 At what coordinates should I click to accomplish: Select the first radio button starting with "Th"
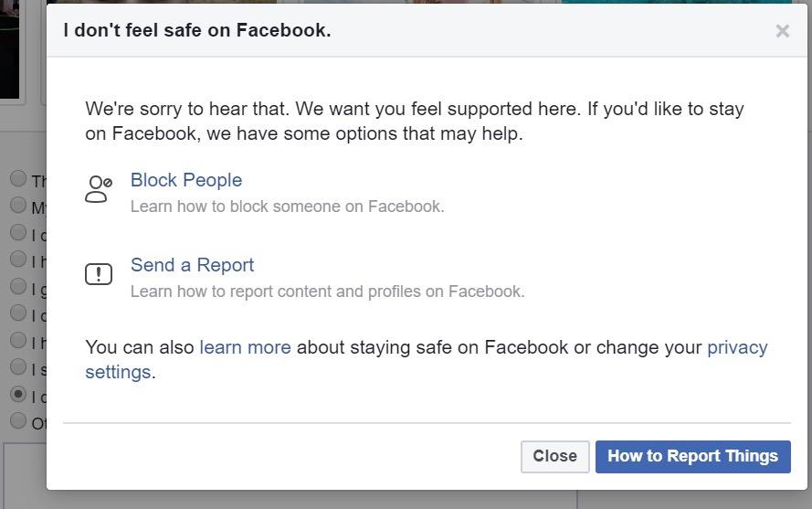[18, 178]
